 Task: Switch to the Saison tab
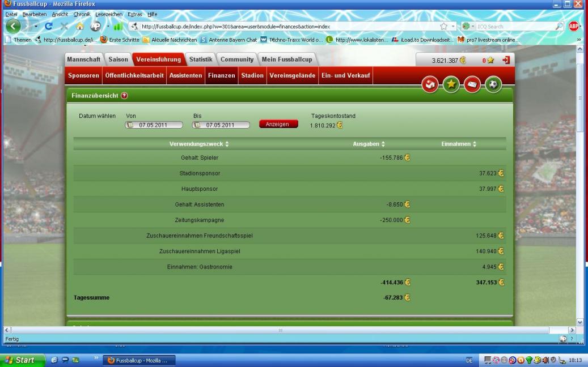[118, 59]
